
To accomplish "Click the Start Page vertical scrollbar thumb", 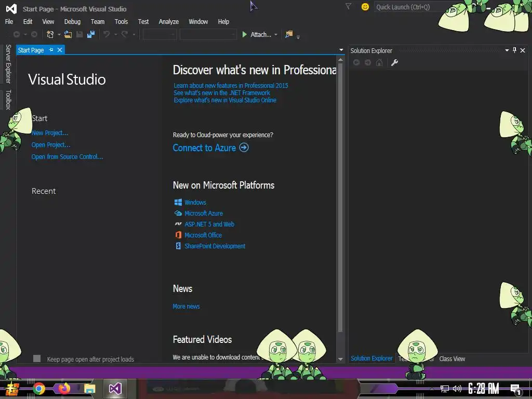I will [340, 197].
